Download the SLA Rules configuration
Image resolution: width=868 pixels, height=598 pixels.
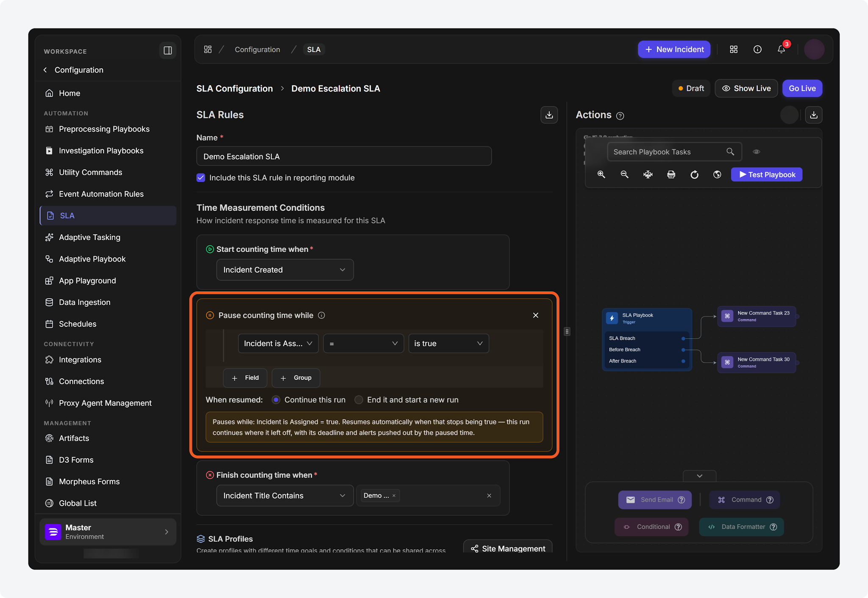coord(549,115)
